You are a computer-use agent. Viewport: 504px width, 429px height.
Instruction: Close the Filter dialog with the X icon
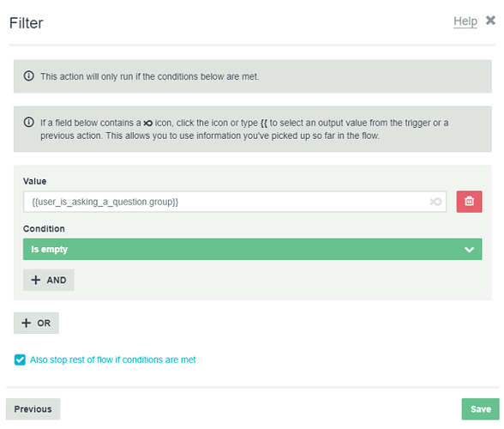tap(490, 21)
